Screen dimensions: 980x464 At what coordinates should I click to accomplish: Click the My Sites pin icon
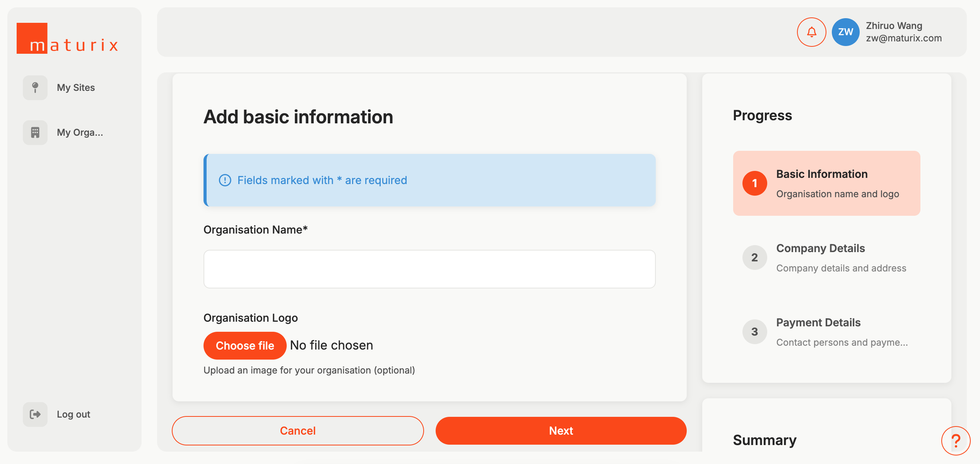pyautogui.click(x=35, y=87)
